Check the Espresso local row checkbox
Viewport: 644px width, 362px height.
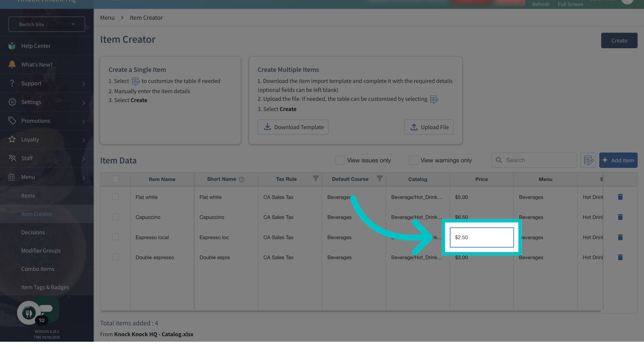click(115, 237)
